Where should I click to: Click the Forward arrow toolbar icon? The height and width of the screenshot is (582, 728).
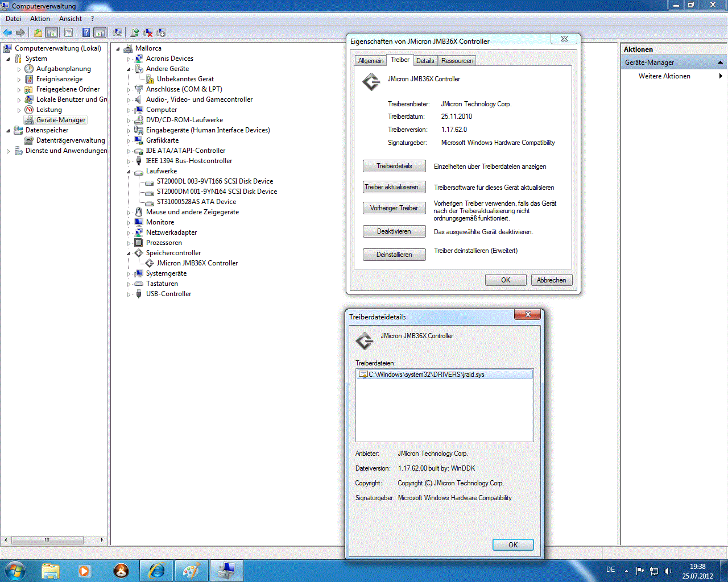tap(20, 33)
